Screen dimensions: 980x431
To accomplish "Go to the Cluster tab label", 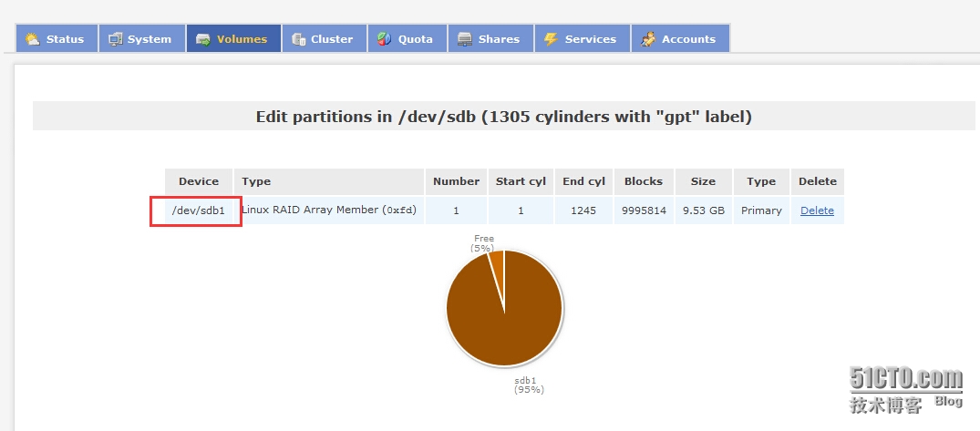I will tap(332, 39).
